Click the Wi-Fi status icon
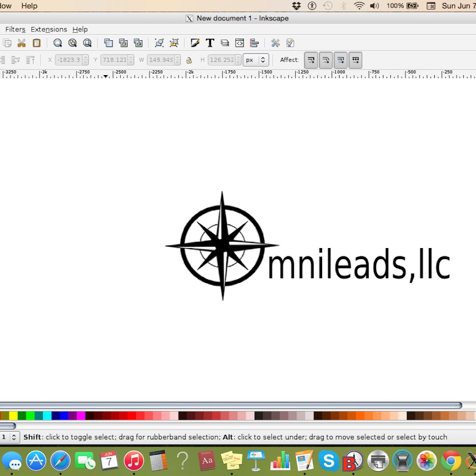This screenshot has height=476, width=476. click(x=359, y=6)
